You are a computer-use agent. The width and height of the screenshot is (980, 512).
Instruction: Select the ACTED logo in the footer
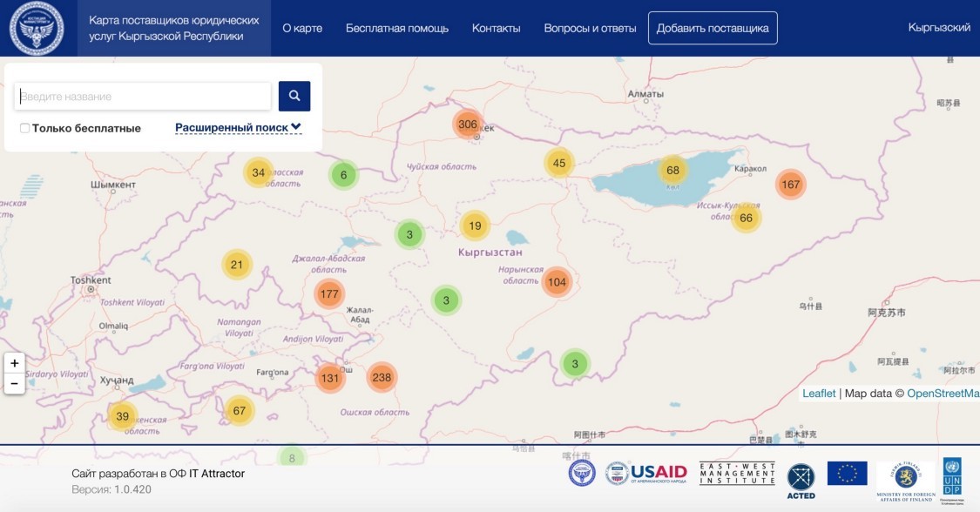pos(800,477)
